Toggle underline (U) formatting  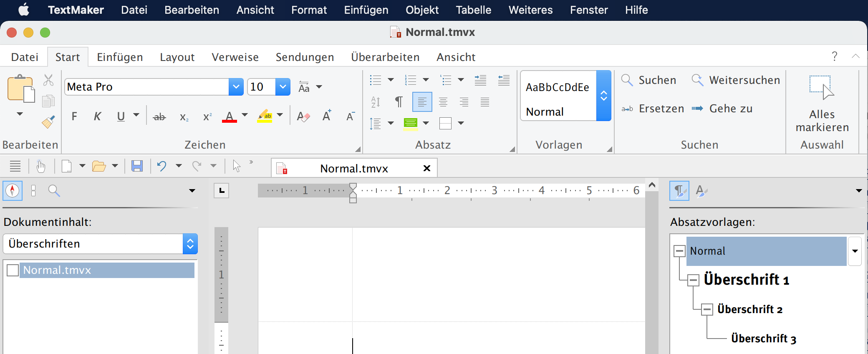(121, 116)
